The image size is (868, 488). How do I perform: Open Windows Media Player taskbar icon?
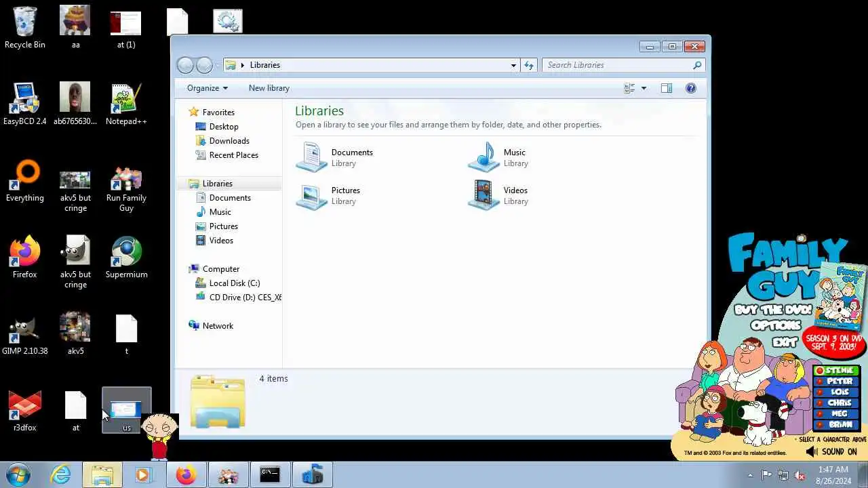[x=143, y=475]
